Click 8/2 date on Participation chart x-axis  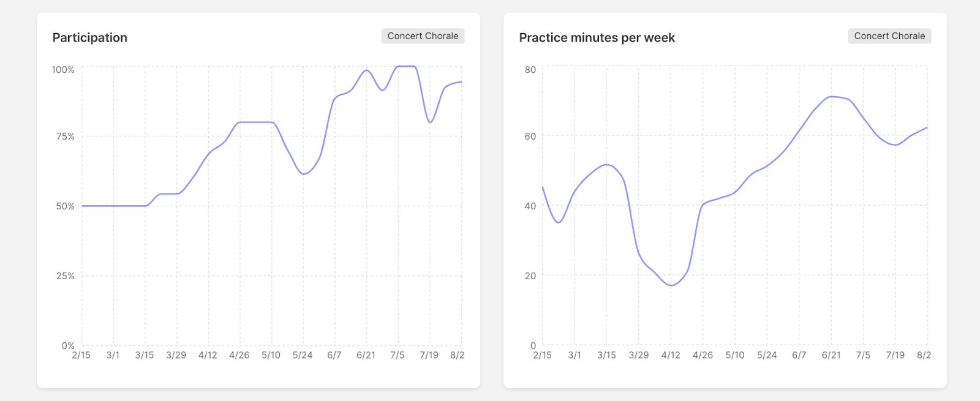(457, 356)
